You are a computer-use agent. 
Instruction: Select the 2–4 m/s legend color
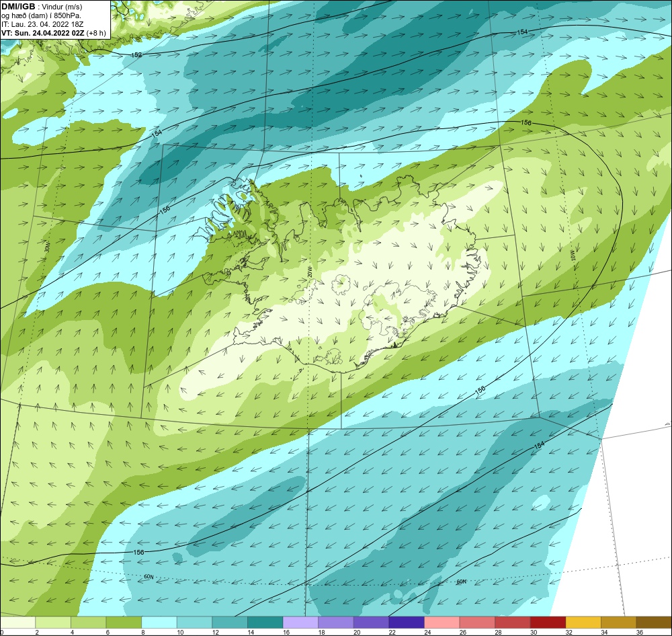53,623
